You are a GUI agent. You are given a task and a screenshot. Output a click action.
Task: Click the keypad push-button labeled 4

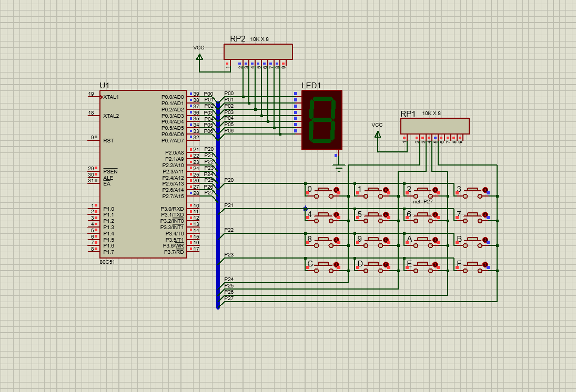point(324,217)
